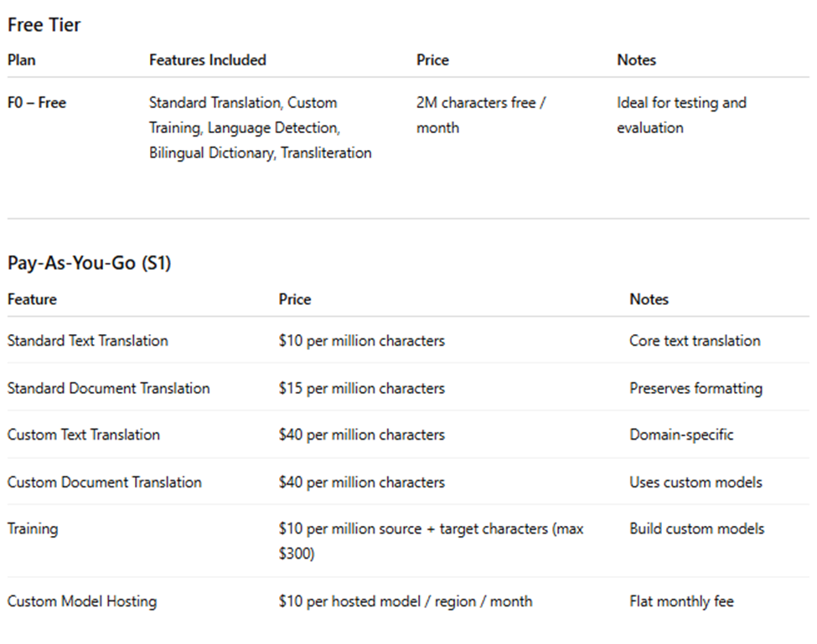The image size is (817, 644).
Task: Click the Pay-As-You-Go (S1) heading
Action: (x=89, y=263)
